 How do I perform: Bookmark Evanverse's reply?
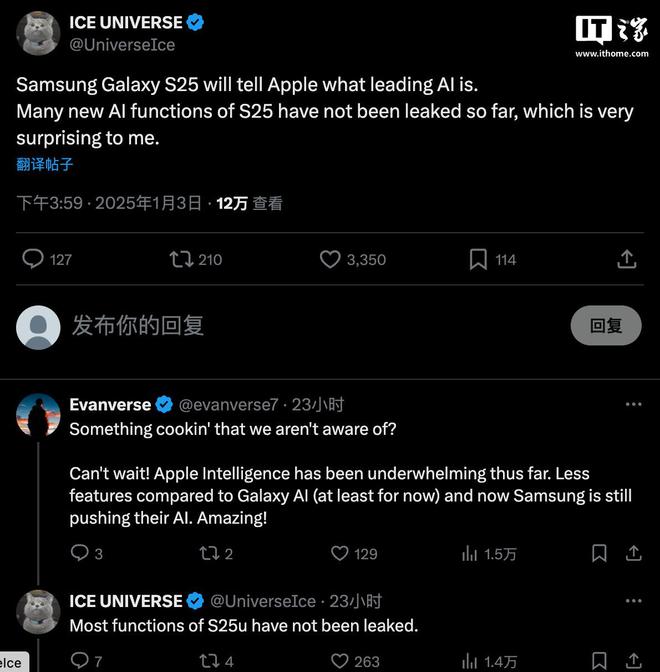click(x=599, y=553)
